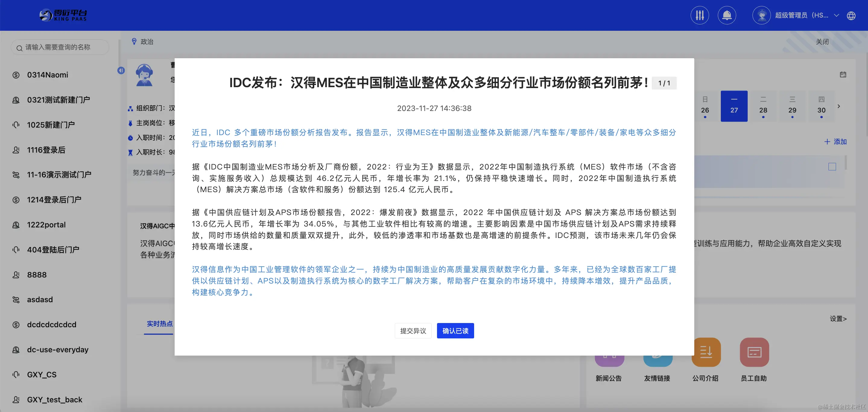Expand the 超级管理员 account dropdown arrow
Image resolution: width=868 pixels, height=412 pixels.
tap(836, 15)
